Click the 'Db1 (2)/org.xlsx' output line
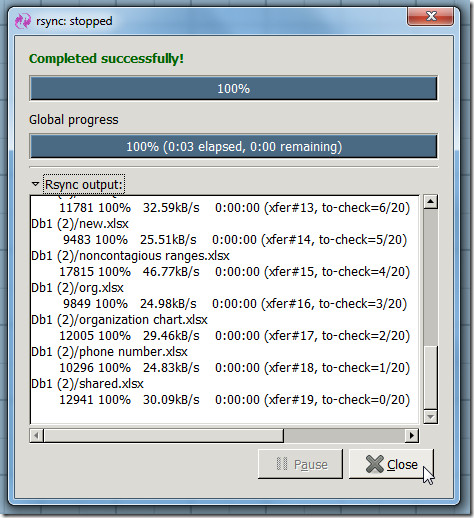Viewport: 474px width, 518px height. click(x=77, y=288)
